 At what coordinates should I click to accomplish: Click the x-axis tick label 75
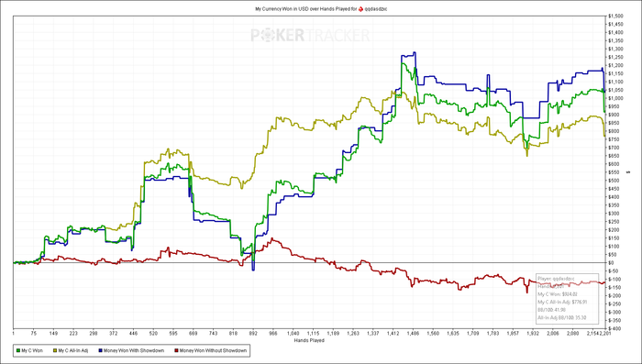[x=34, y=334]
